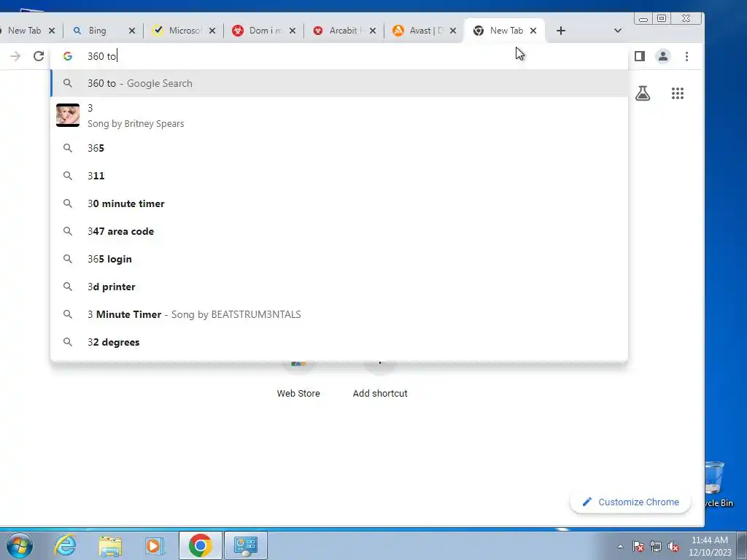Close the Microsoft tab

point(212,31)
